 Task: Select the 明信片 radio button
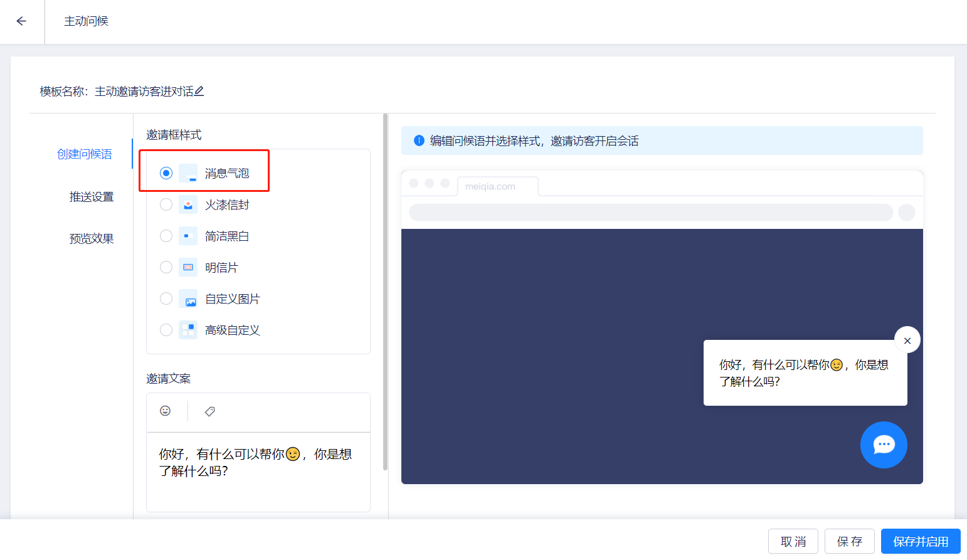click(x=166, y=267)
